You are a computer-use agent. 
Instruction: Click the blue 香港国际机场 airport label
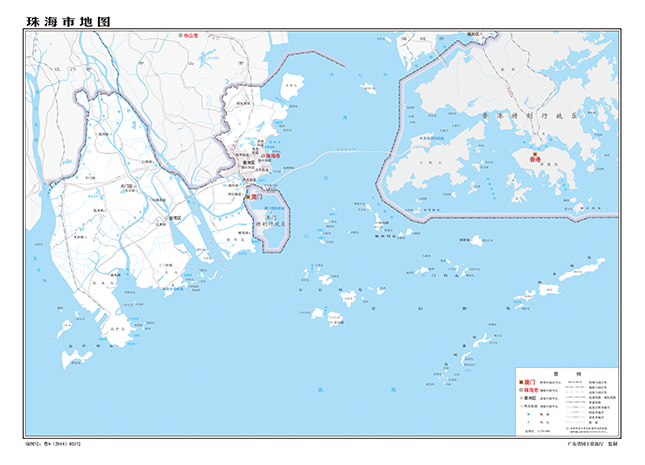[x=433, y=138]
